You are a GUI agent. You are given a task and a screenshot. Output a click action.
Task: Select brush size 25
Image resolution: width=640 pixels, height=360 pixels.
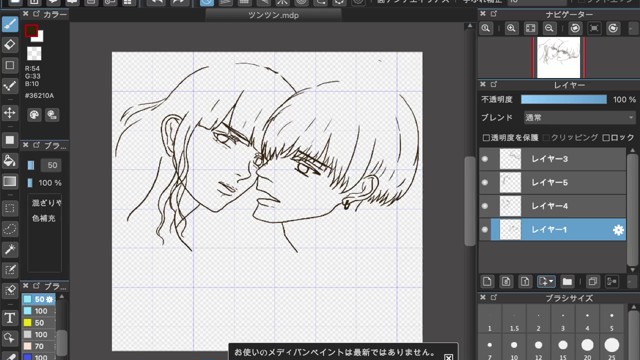[x=611, y=348]
